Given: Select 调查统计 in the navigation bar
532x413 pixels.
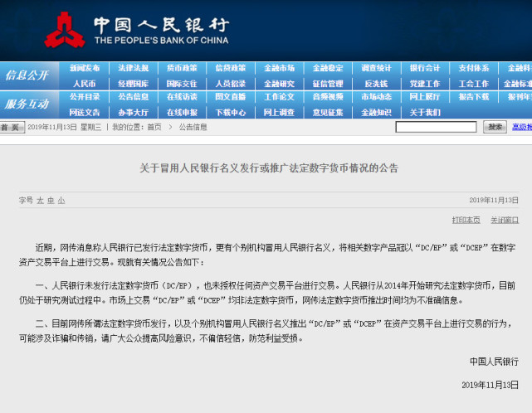Looking at the screenshot, I should [376, 68].
